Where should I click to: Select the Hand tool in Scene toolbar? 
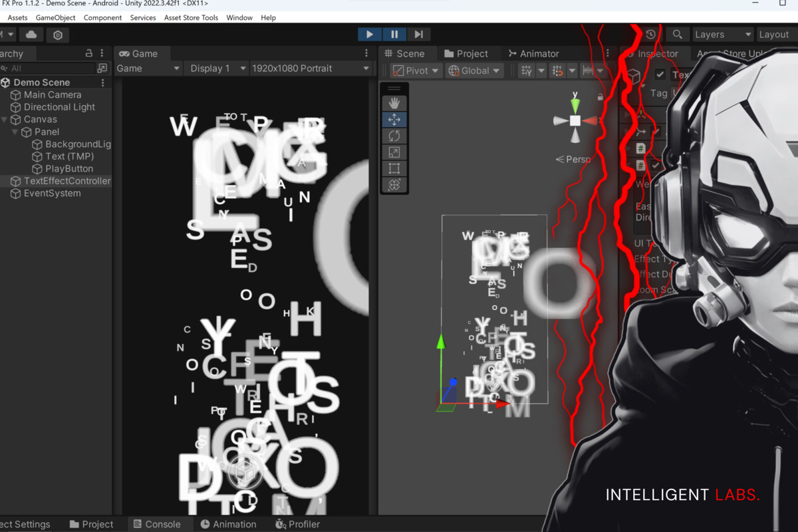(394, 103)
